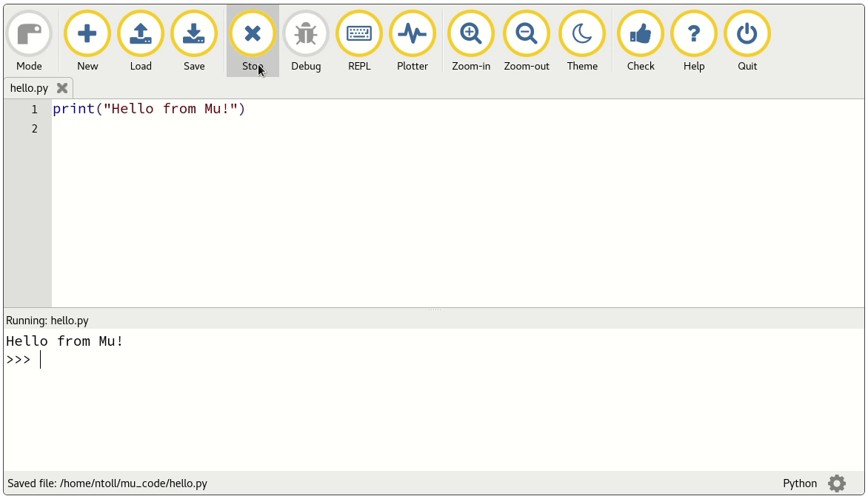Open settings via the gear icon
The height and width of the screenshot is (499, 868).
[x=837, y=483]
